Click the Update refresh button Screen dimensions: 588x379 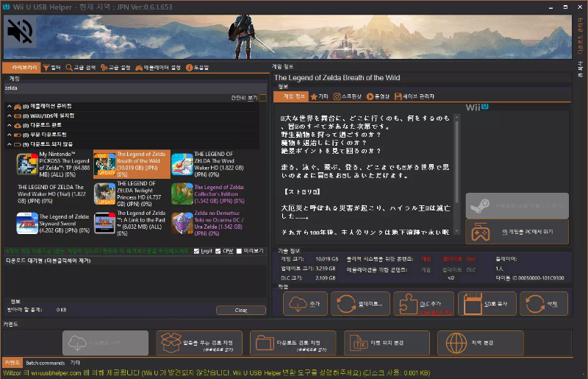pyautogui.click(x=360, y=303)
